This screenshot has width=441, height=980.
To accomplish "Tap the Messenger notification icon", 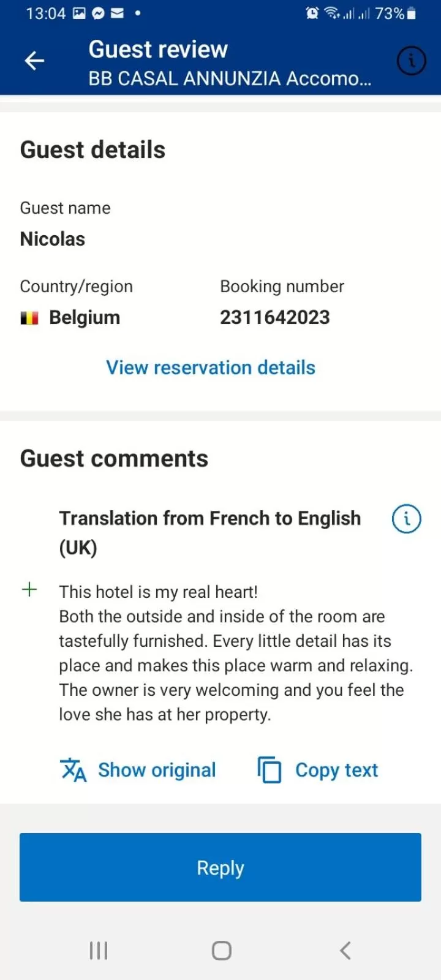I will pyautogui.click(x=98, y=13).
